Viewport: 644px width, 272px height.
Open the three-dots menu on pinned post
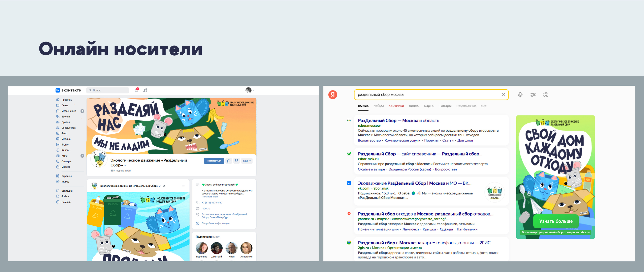(x=184, y=186)
